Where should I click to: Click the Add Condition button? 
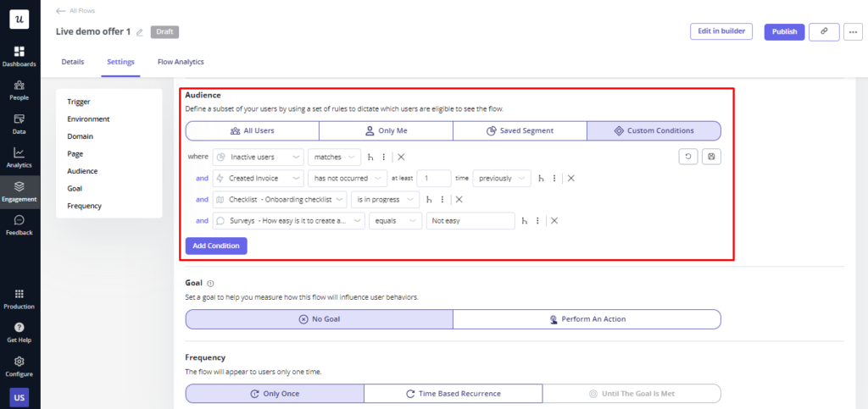point(216,246)
